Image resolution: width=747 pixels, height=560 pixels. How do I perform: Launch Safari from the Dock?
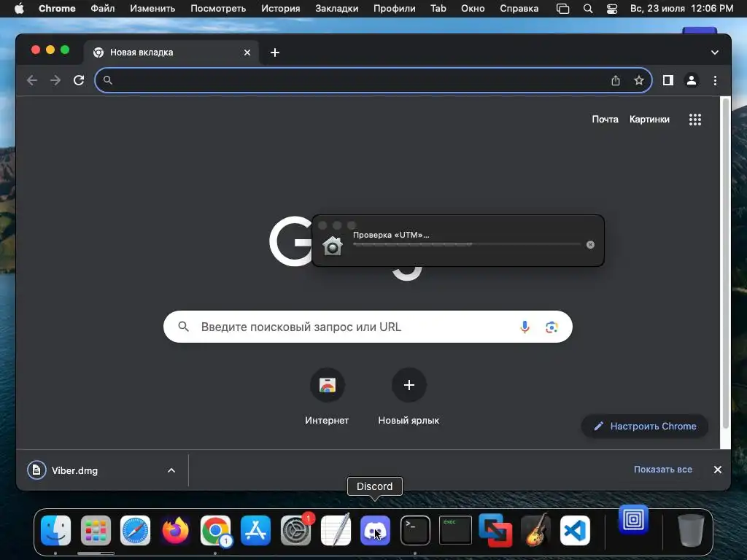(135, 531)
